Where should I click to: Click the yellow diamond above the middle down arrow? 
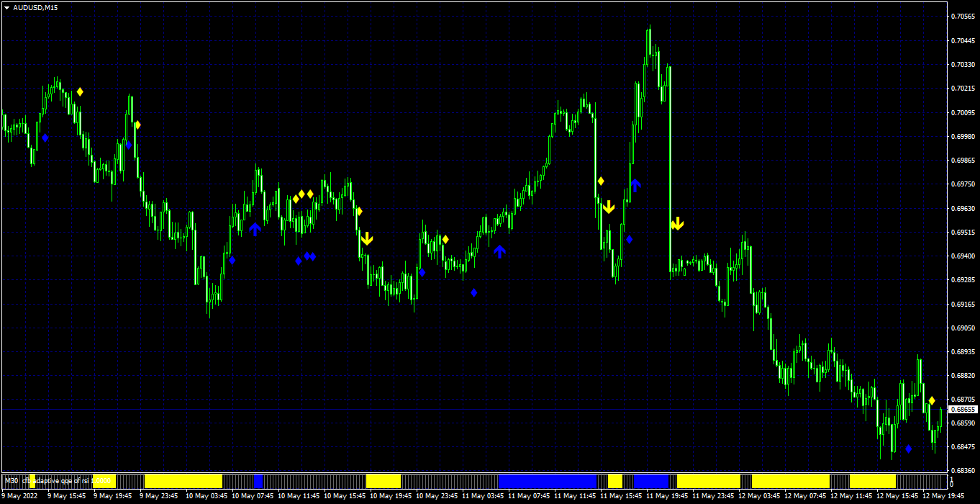[x=601, y=181]
